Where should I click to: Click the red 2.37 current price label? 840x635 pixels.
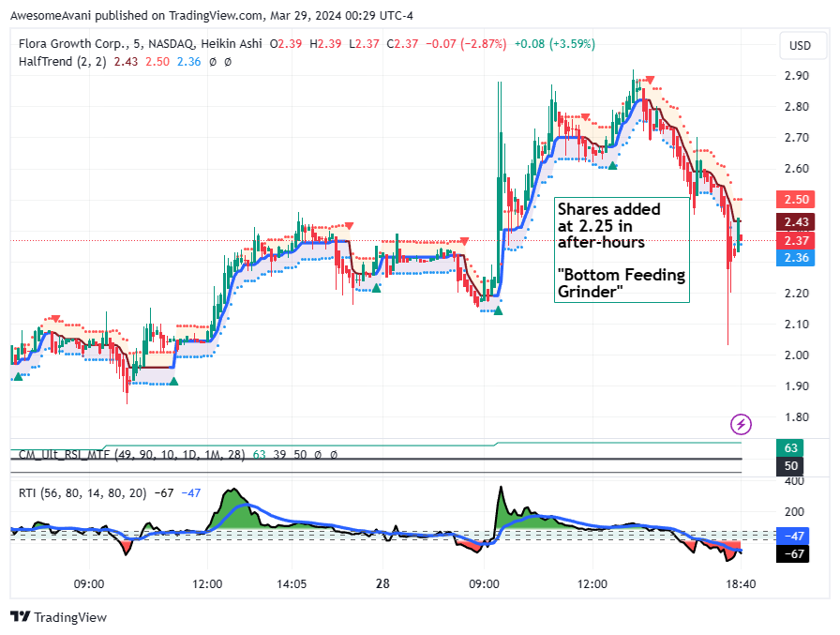pyautogui.click(x=796, y=241)
